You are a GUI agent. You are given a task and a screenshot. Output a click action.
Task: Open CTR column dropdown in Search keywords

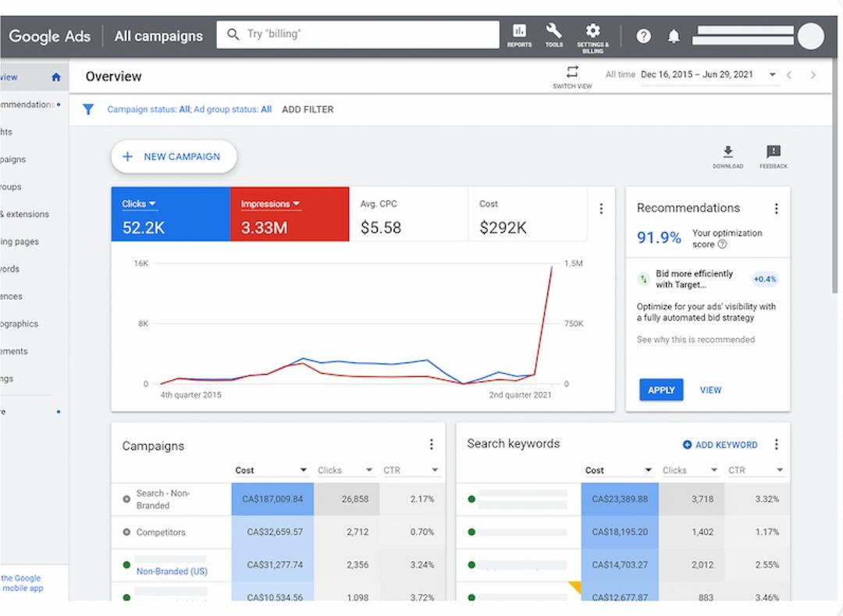click(780, 470)
